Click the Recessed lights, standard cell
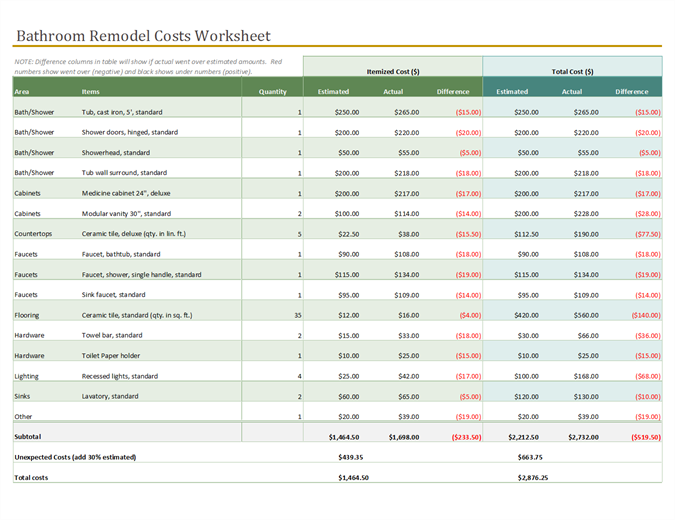The height and width of the screenshot is (520, 675). [120, 376]
